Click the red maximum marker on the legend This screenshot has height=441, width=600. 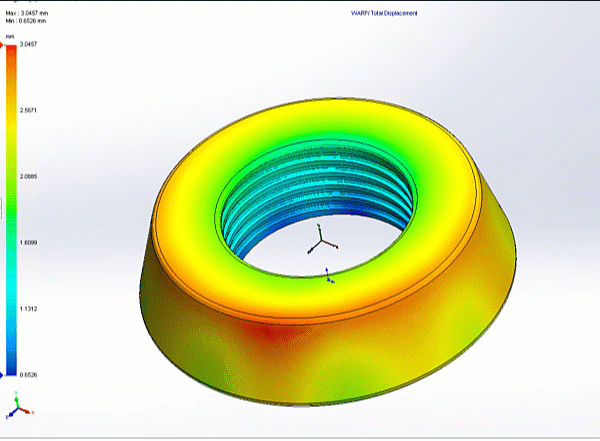3,46
